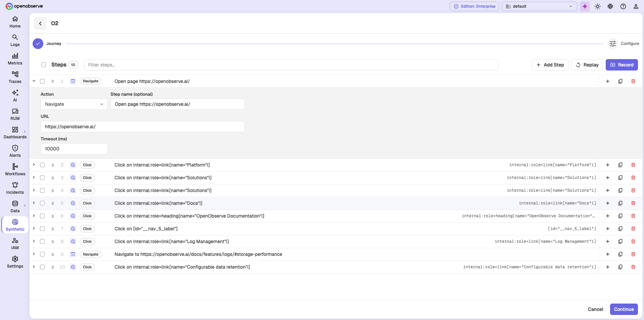Click the Continue button

click(624, 309)
